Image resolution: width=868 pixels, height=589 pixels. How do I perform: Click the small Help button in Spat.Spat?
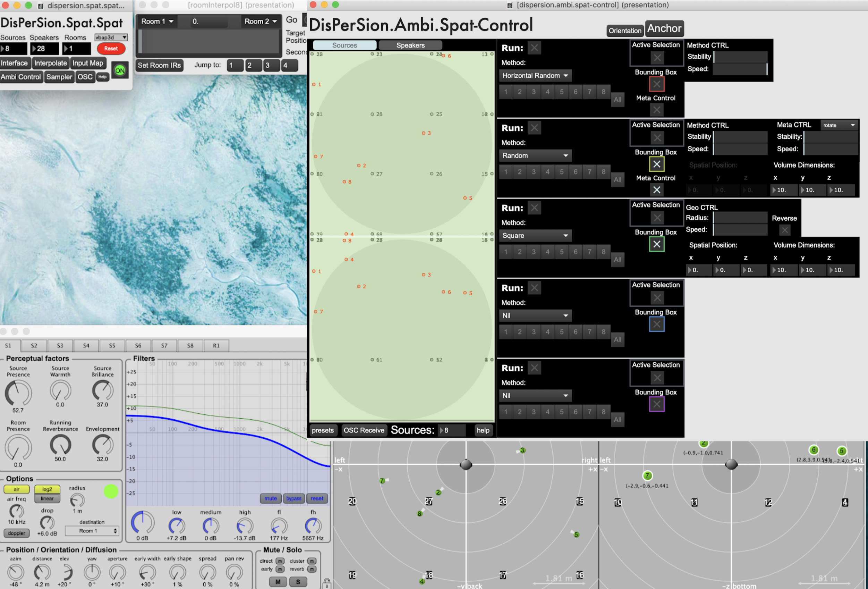[103, 77]
